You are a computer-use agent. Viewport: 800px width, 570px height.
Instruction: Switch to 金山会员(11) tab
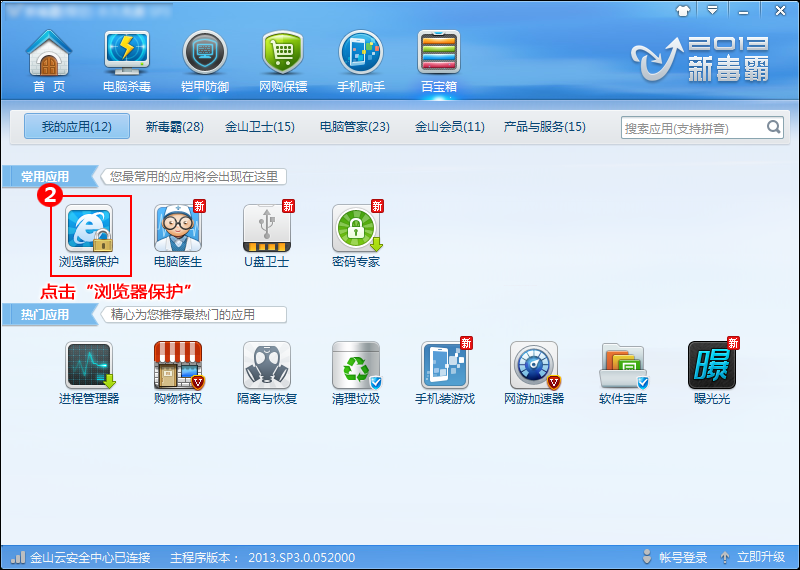(449, 127)
